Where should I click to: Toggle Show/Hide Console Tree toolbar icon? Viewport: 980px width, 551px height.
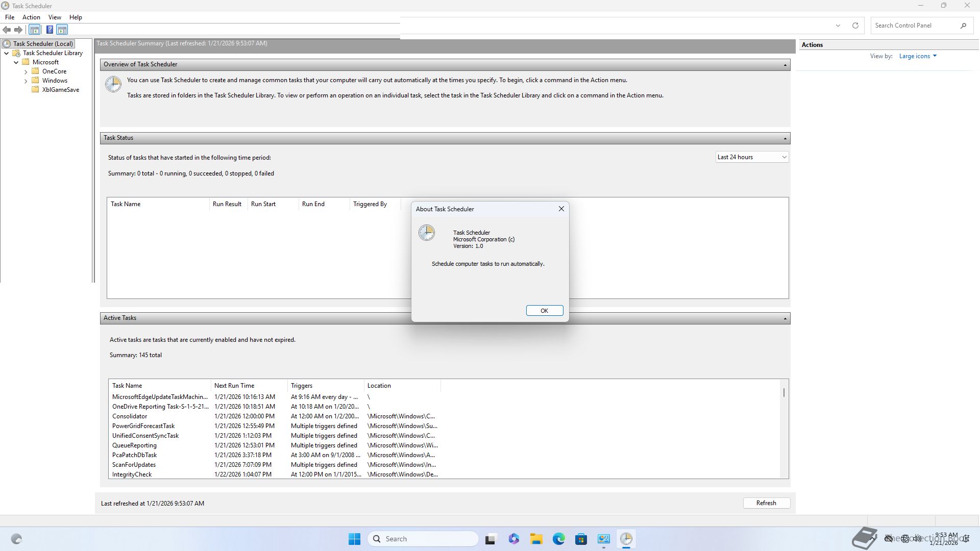[35, 30]
